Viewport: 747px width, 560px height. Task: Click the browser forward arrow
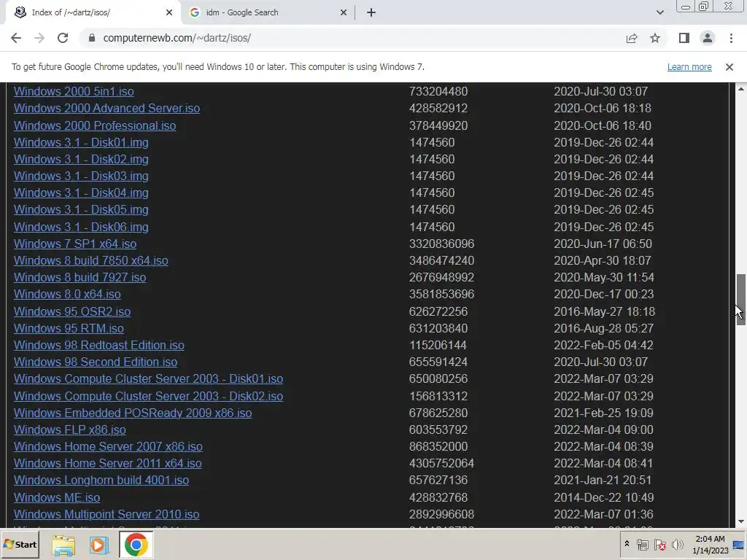pos(39,38)
